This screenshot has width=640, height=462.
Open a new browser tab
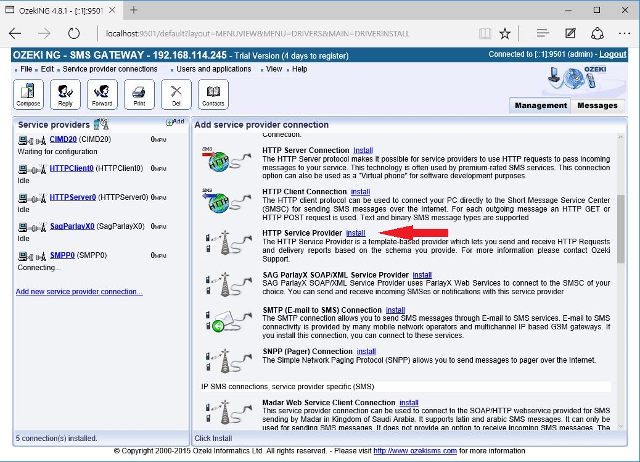click(x=133, y=10)
